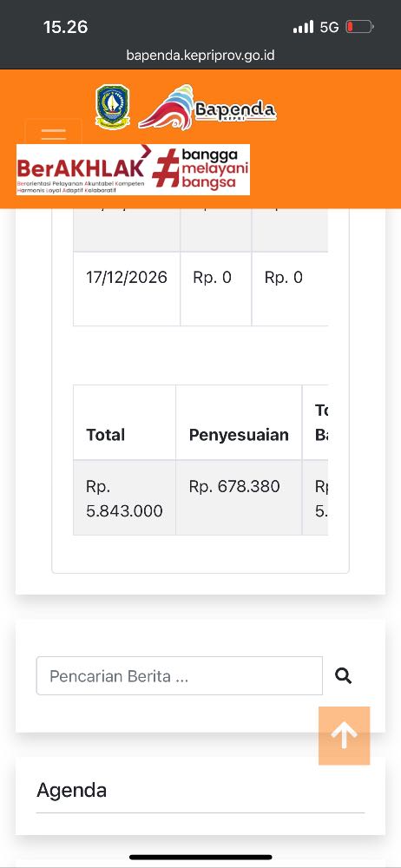This screenshot has height=868, width=401.
Task: Select the 17/12/2026 date cell
Action: point(126,278)
